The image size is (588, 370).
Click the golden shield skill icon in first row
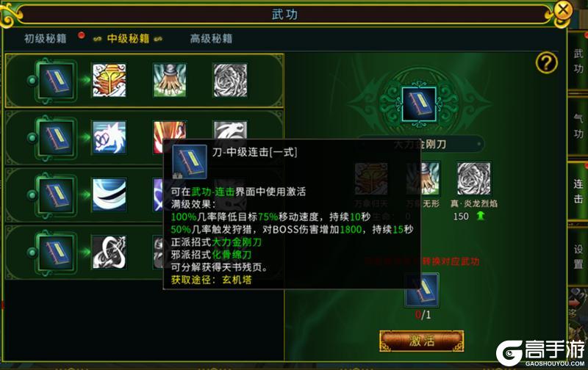pyautogui.click(x=109, y=80)
